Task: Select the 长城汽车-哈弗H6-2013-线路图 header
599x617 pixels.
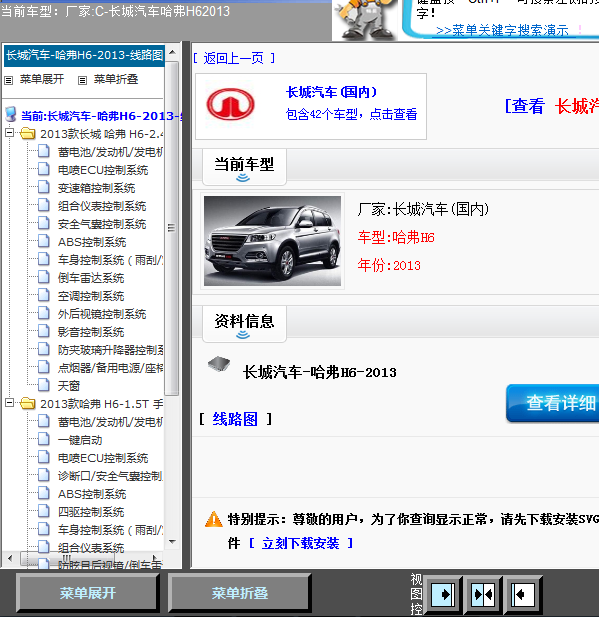Action: tap(84, 55)
